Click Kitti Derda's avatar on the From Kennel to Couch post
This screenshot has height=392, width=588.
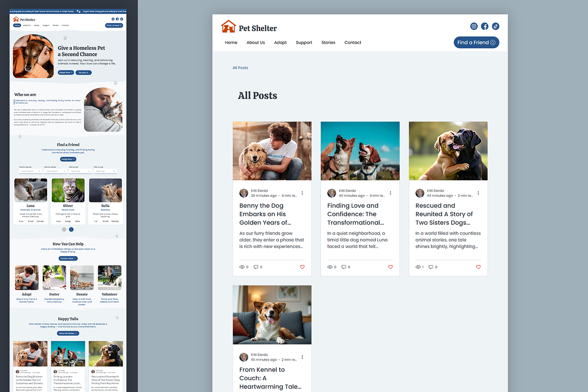coord(244,357)
